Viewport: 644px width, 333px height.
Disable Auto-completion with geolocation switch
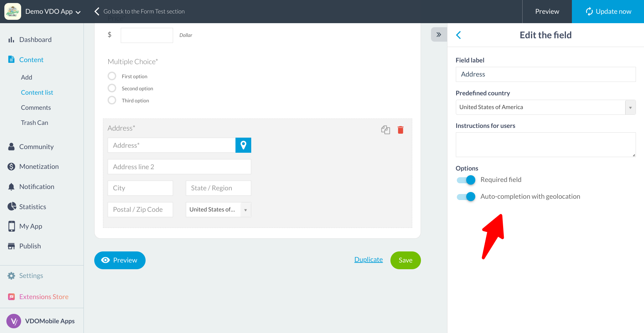click(x=466, y=197)
